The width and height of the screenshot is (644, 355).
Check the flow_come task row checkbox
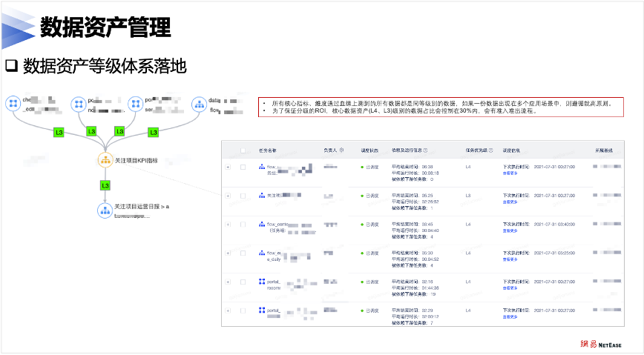(x=243, y=225)
